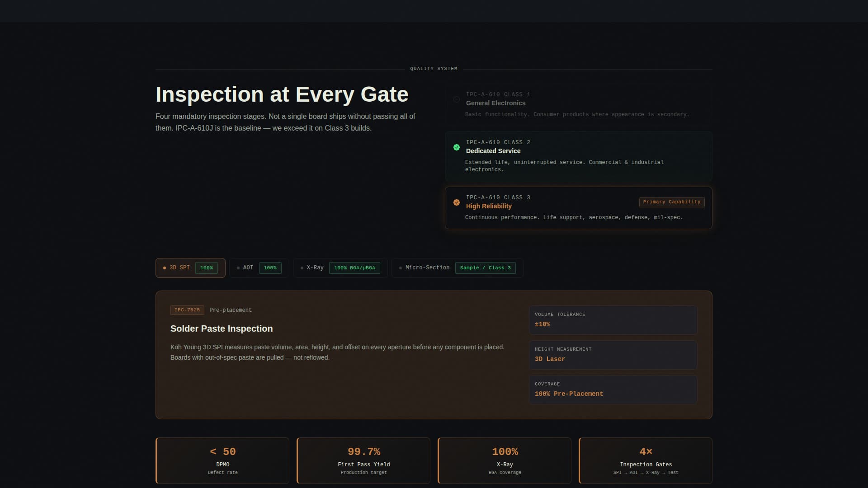This screenshot has height=488, width=868.
Task: Open the X-Ray inspection stage
Action: click(x=340, y=267)
